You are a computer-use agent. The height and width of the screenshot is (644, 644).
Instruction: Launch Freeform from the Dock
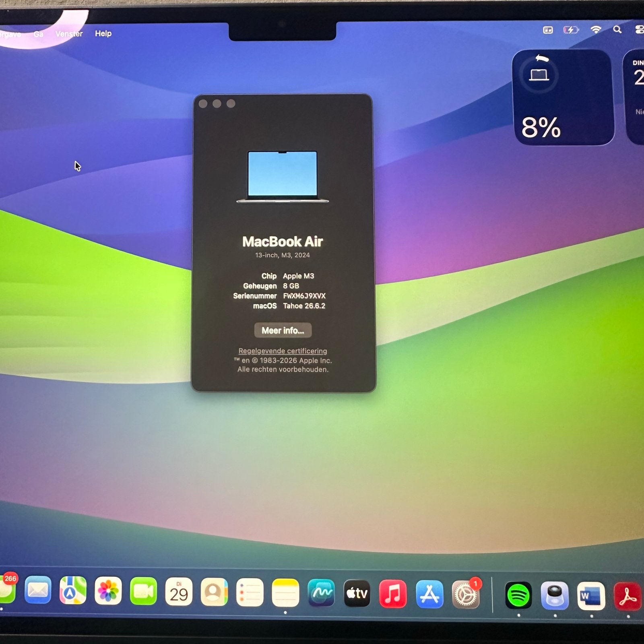(x=321, y=592)
